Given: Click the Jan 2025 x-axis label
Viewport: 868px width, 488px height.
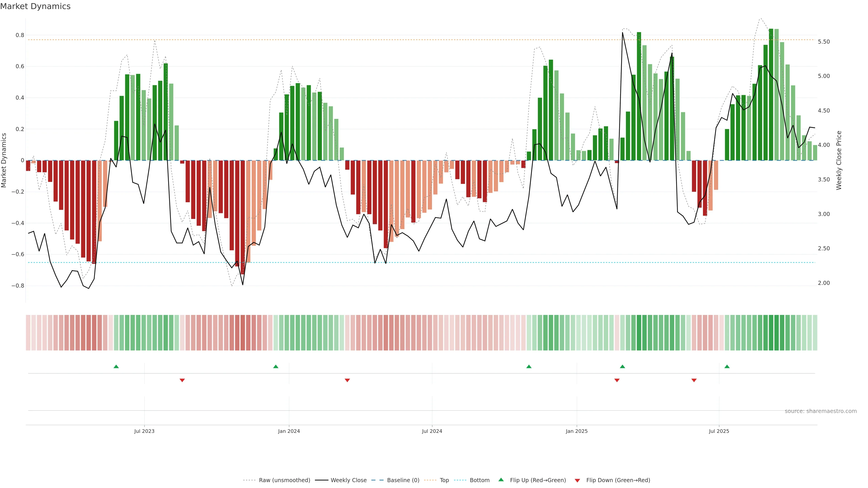Looking at the screenshot, I should pyautogui.click(x=577, y=431).
